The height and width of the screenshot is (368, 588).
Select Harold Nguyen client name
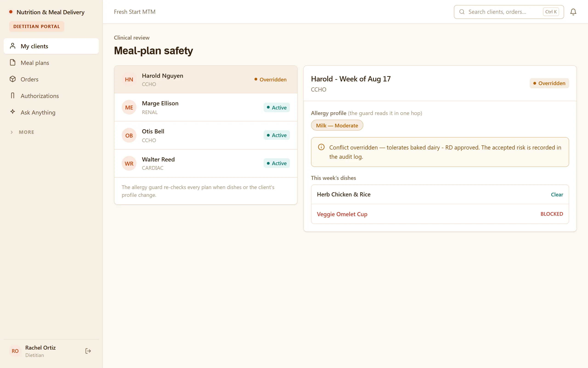[x=163, y=76]
